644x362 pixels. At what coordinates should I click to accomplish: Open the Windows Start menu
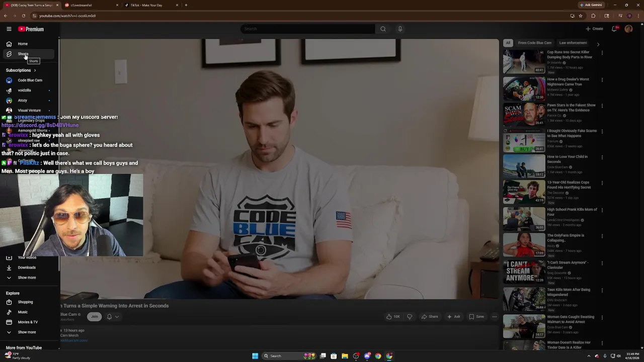[255, 356]
